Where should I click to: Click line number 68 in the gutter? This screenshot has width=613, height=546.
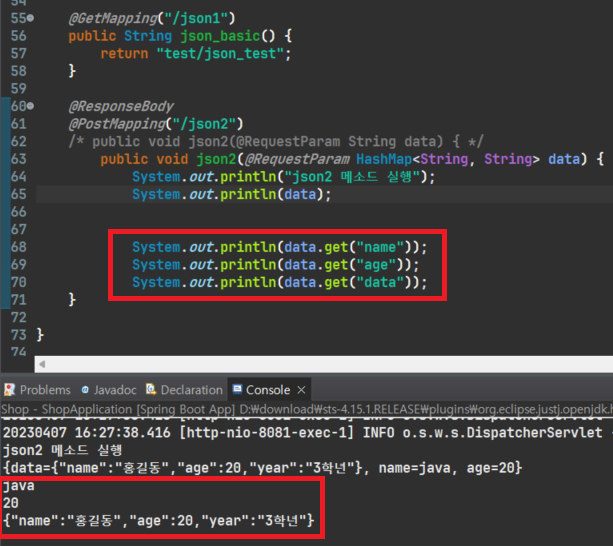(18, 247)
